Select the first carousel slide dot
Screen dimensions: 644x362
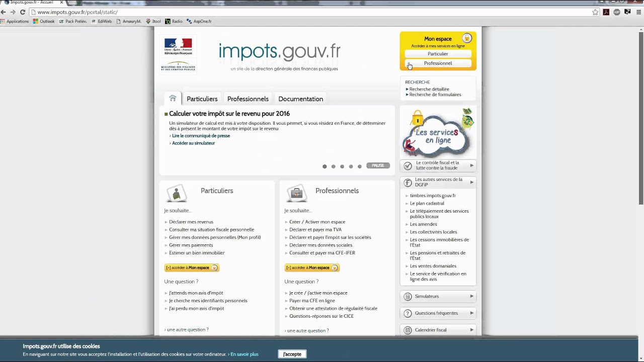(x=325, y=166)
